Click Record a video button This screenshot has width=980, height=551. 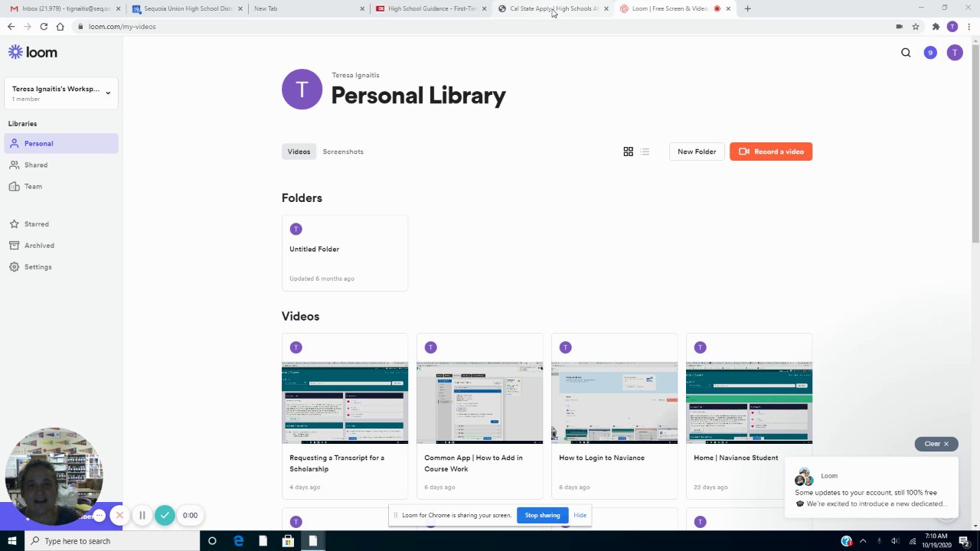771,152
